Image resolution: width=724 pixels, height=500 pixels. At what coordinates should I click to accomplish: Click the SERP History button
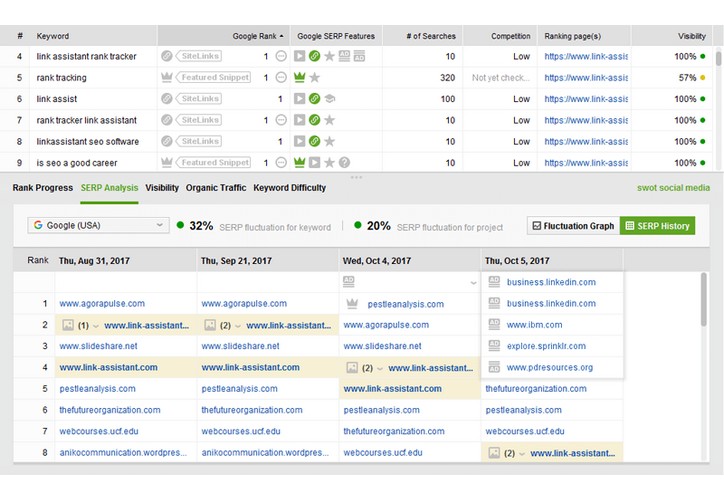[658, 226]
